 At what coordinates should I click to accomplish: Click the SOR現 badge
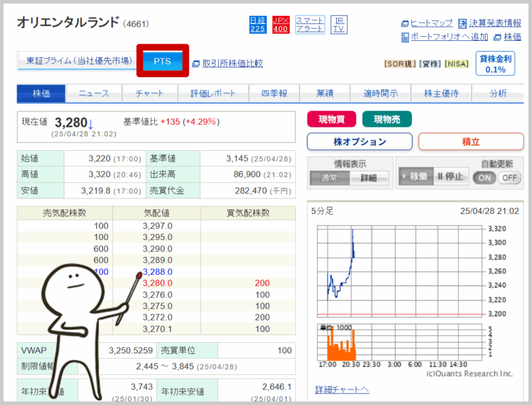click(400, 64)
